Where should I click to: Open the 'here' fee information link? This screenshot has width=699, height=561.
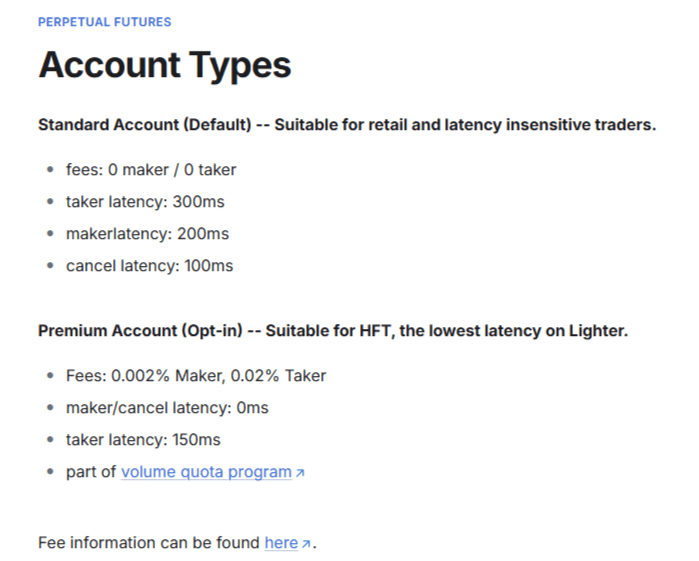281,543
